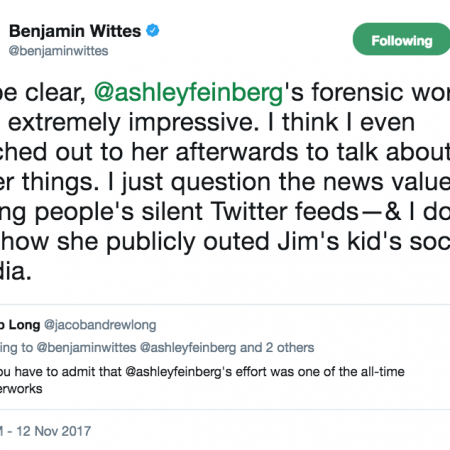Click the bold 'Long' author name in quoted tweet
Image resolution: width=450 pixels, height=450 pixels.
point(24,325)
